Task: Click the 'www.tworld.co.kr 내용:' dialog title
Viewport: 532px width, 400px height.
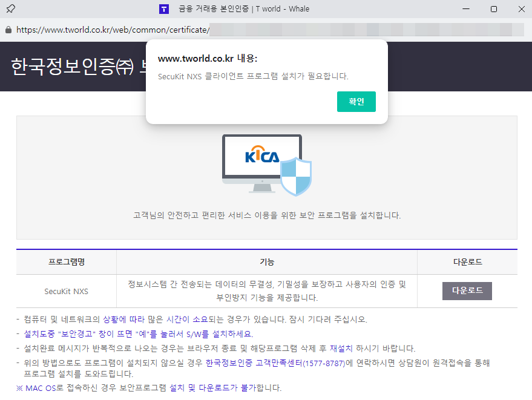Action: coord(208,58)
